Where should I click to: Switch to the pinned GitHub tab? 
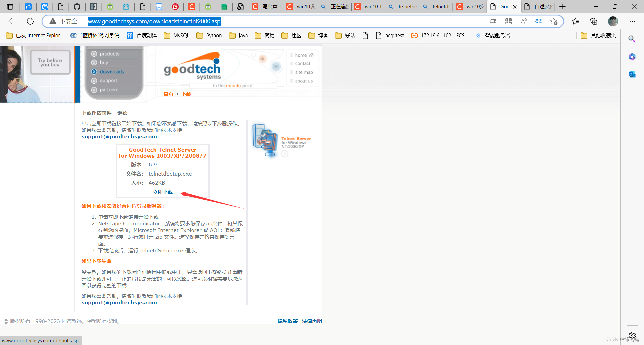[77, 7]
